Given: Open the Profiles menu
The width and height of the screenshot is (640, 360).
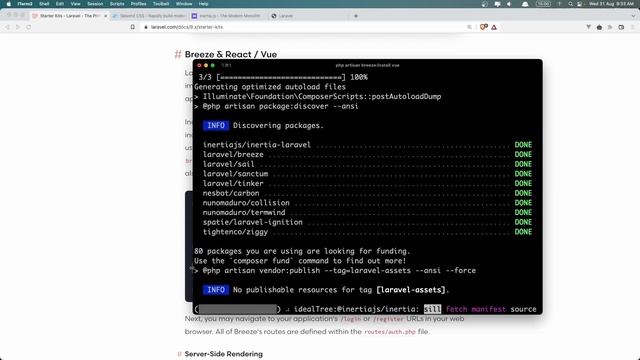Looking at the screenshot, I should tap(138, 4).
